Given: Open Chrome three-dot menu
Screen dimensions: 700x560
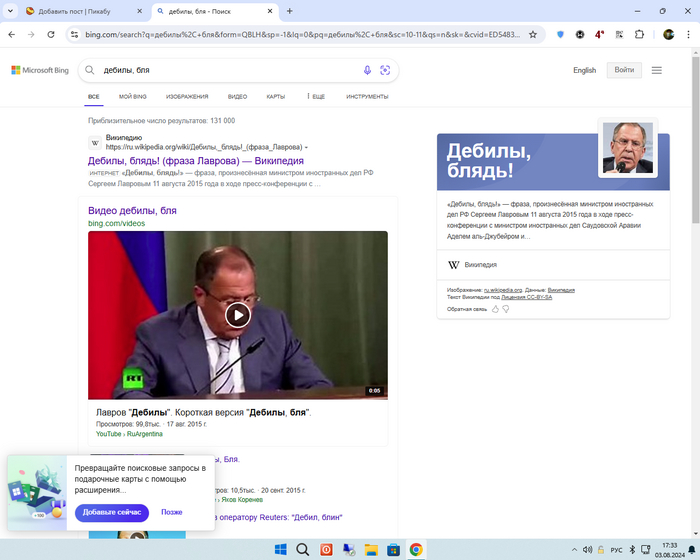Looking at the screenshot, I should pos(688,34).
